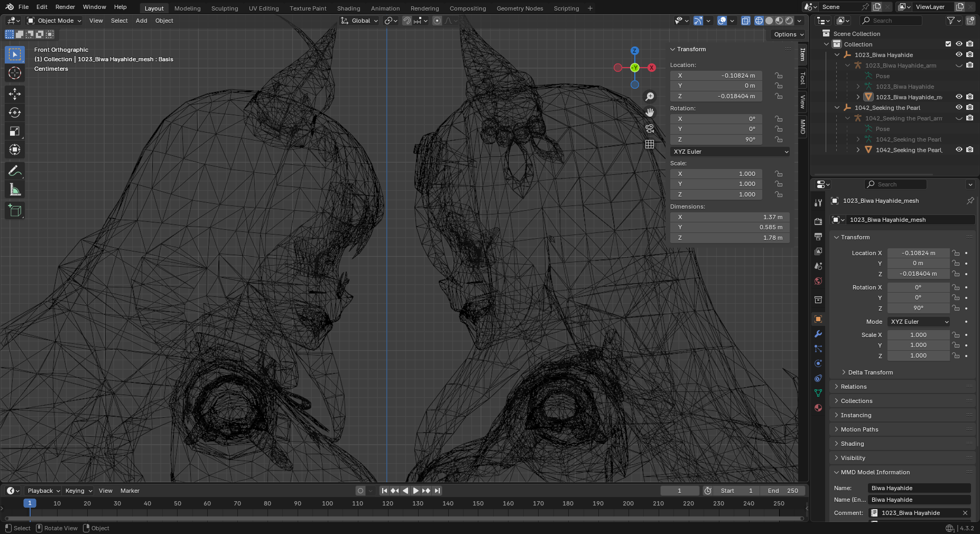
Task: Click the new collection icon in the outliner
Action: tap(970, 21)
